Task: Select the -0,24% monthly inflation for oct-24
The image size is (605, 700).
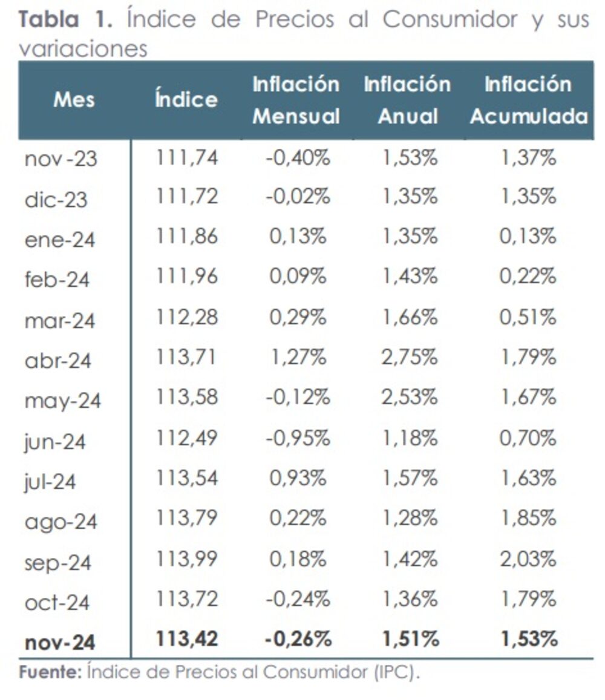Action: (x=298, y=599)
